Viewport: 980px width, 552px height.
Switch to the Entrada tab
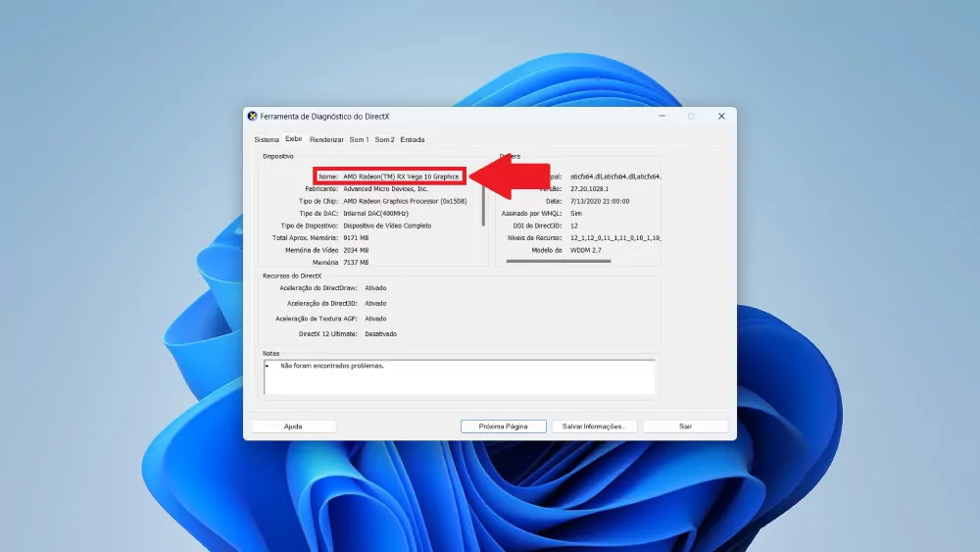413,140
